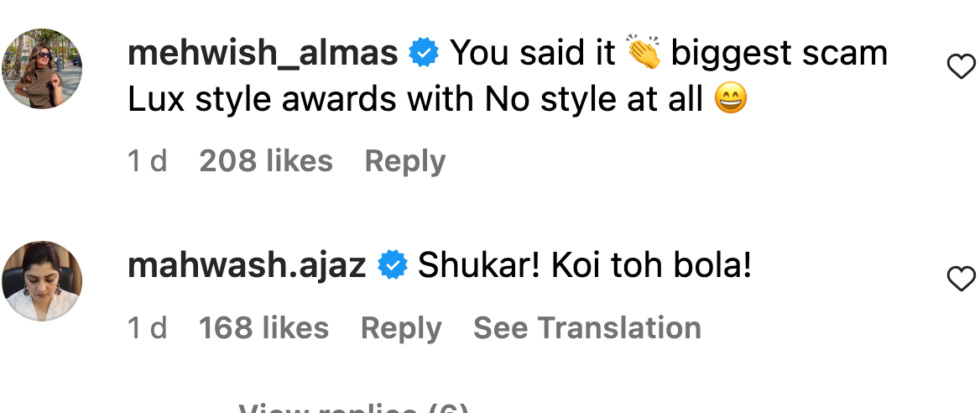This screenshot has height=413, width=980.
Task: Like mehwish_almas's comment with the heart
Action: point(962,66)
